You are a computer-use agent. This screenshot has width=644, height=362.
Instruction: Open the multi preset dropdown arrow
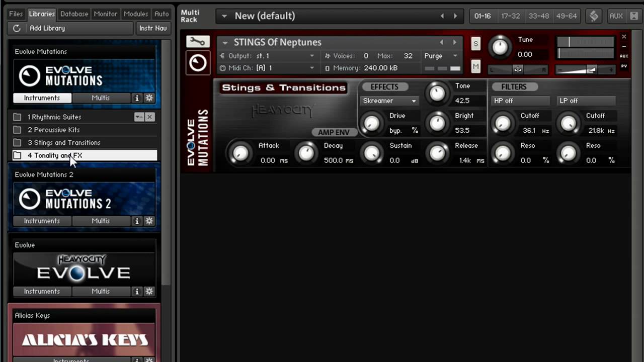(224, 16)
